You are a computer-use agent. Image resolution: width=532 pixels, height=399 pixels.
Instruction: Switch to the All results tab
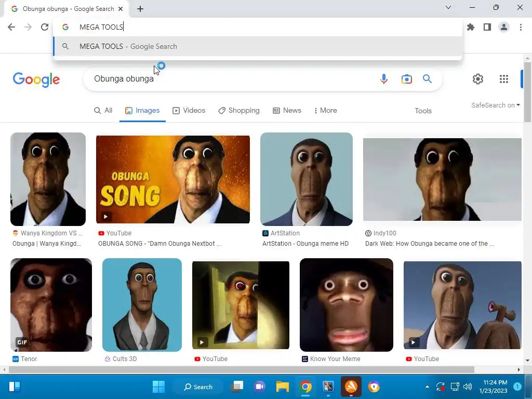pyautogui.click(x=103, y=111)
